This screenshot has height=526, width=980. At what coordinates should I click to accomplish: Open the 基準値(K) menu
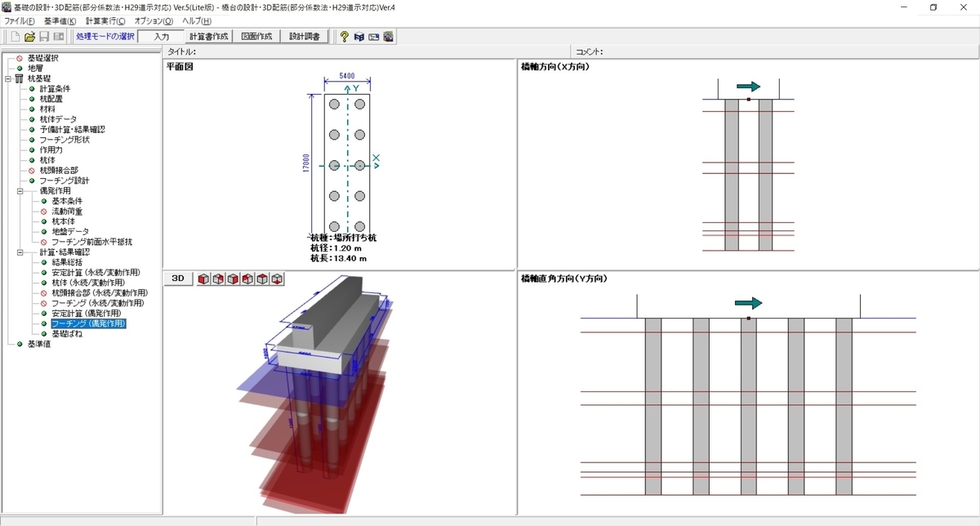pos(60,20)
